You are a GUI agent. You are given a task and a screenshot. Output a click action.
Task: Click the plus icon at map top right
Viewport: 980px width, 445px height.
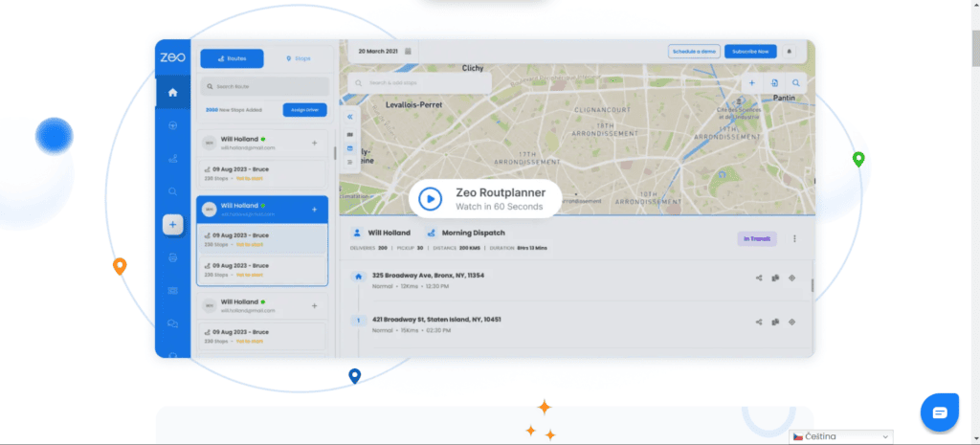(x=752, y=83)
